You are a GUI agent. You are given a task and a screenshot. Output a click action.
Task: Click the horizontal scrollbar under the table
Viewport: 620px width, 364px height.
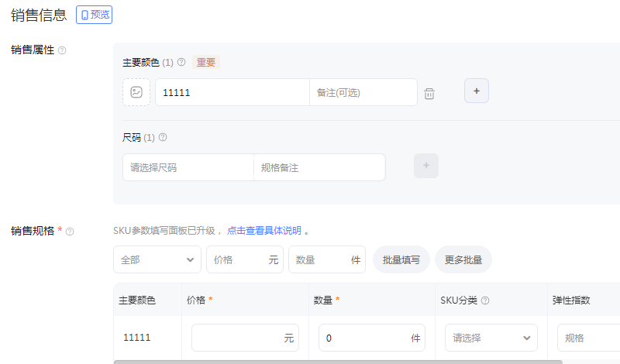(338, 361)
